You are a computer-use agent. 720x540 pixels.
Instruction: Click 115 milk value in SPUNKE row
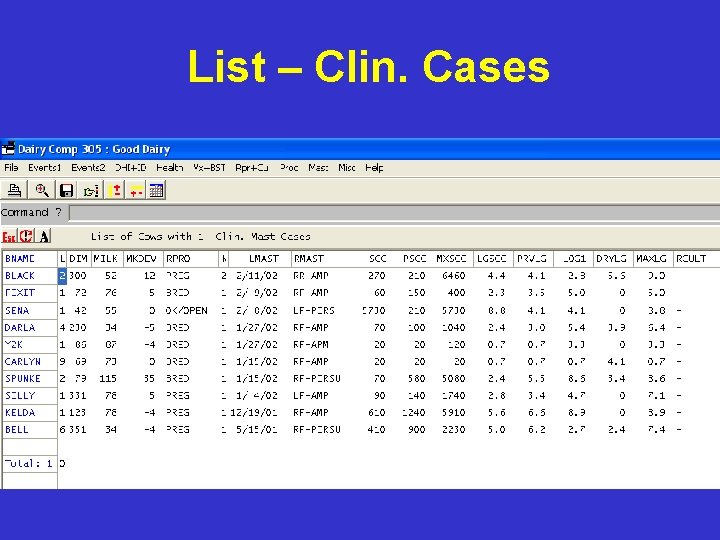107,378
